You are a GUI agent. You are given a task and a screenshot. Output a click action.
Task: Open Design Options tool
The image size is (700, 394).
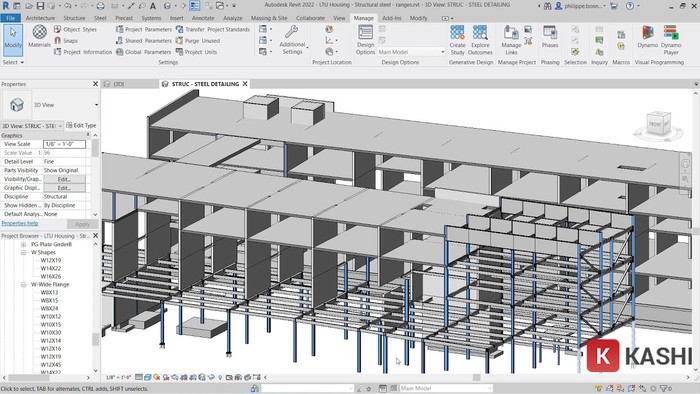(x=365, y=40)
